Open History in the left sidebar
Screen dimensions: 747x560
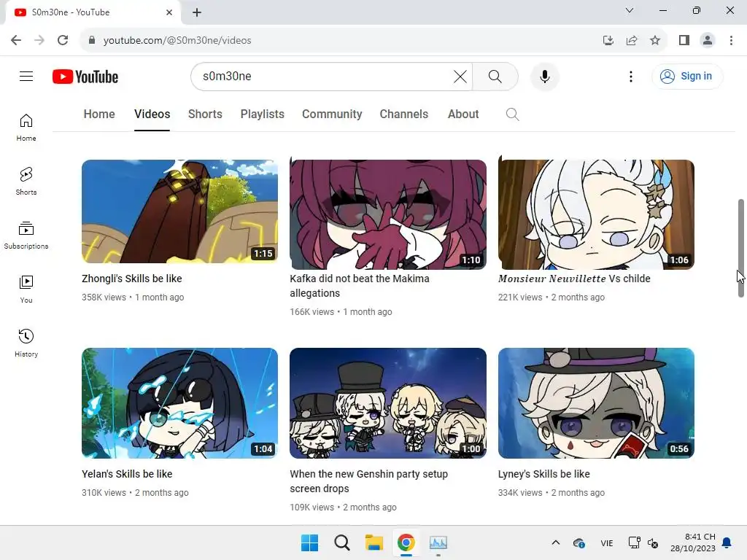tap(26, 343)
